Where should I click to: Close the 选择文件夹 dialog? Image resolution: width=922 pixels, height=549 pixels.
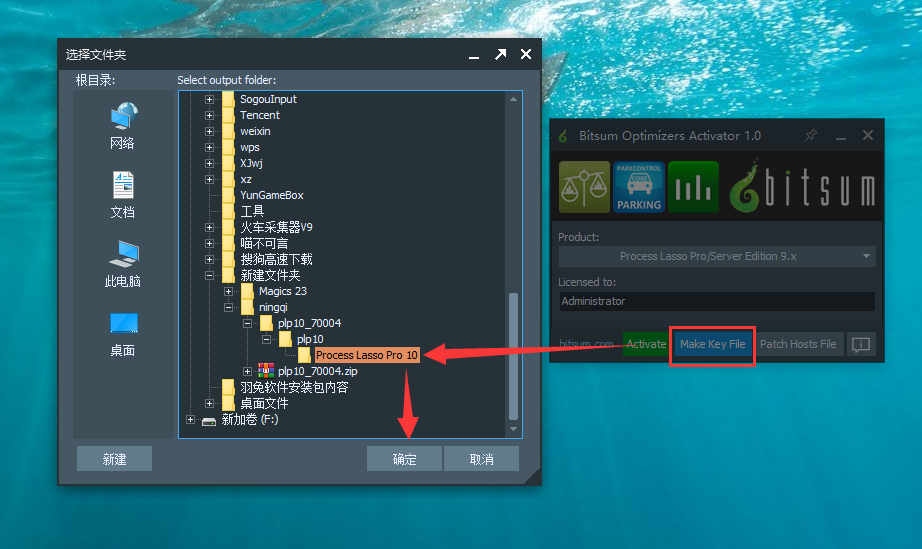point(526,54)
